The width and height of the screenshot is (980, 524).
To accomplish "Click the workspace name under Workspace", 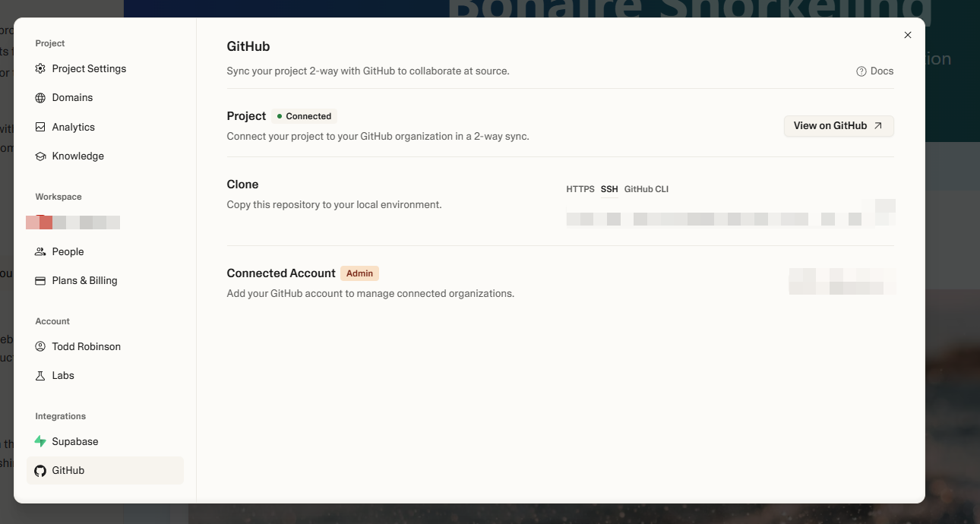I will pos(73,222).
